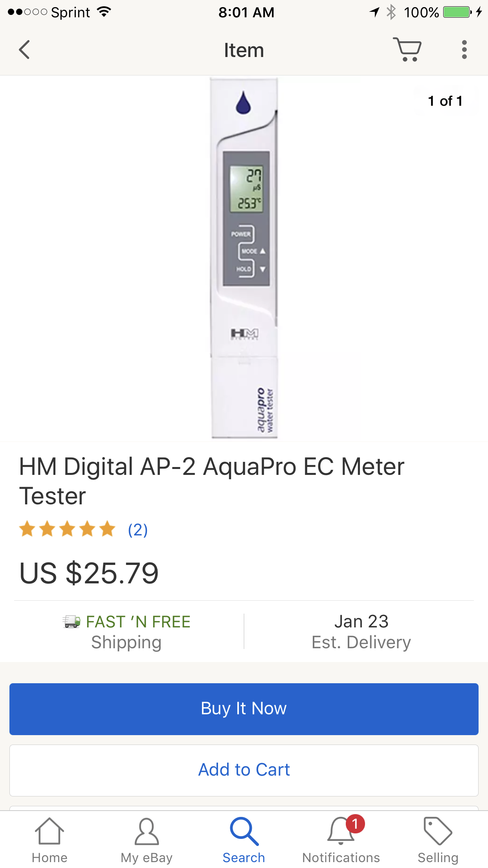Tap the AquaPro tester product image
Screen dimensions: 488x868
click(x=244, y=258)
